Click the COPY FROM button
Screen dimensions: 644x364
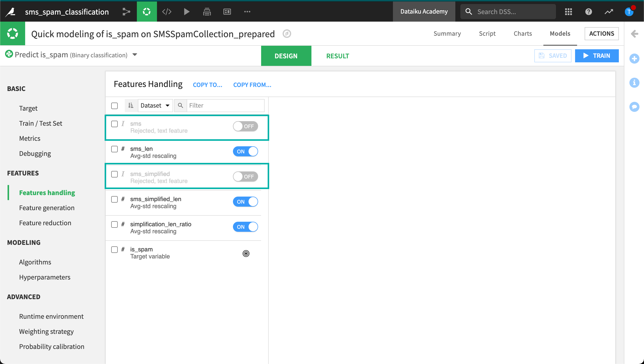(252, 85)
